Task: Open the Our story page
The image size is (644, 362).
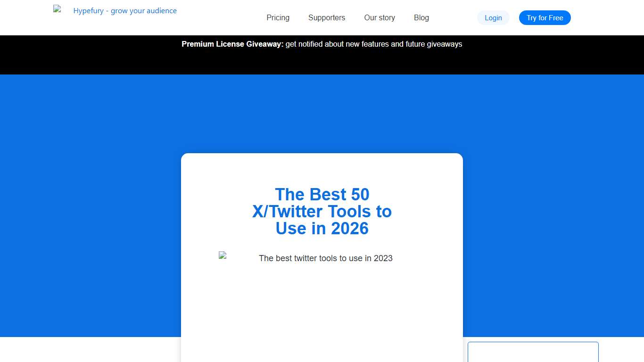Action: 380,17
